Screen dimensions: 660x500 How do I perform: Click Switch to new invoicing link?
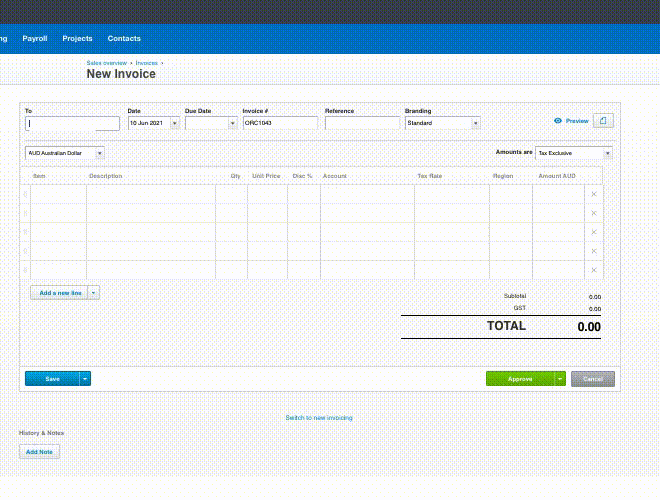(x=319, y=417)
